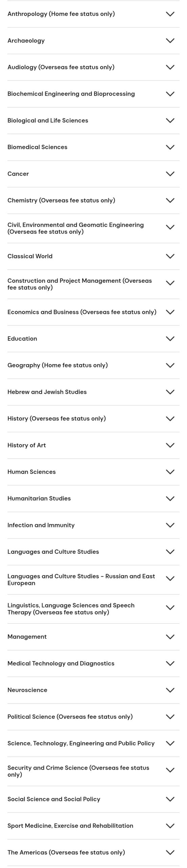Open Languages and Culture Studies – Russian and East European
Viewport: 187px width, 868px height.
[x=93, y=579]
